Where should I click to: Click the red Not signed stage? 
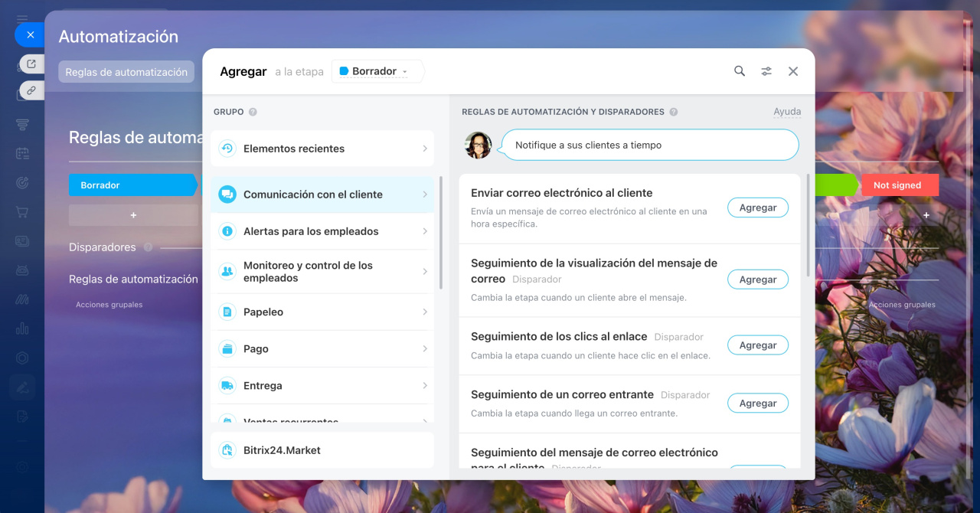tap(899, 185)
